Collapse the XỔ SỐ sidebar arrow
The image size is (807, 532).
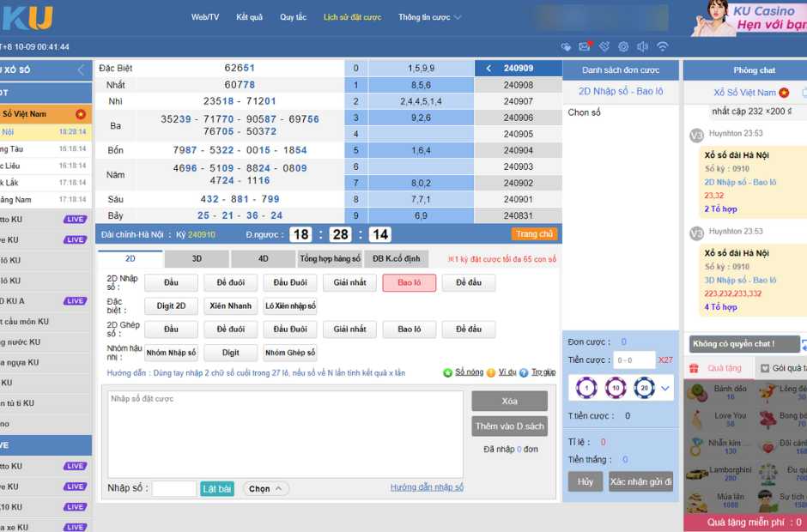point(81,70)
